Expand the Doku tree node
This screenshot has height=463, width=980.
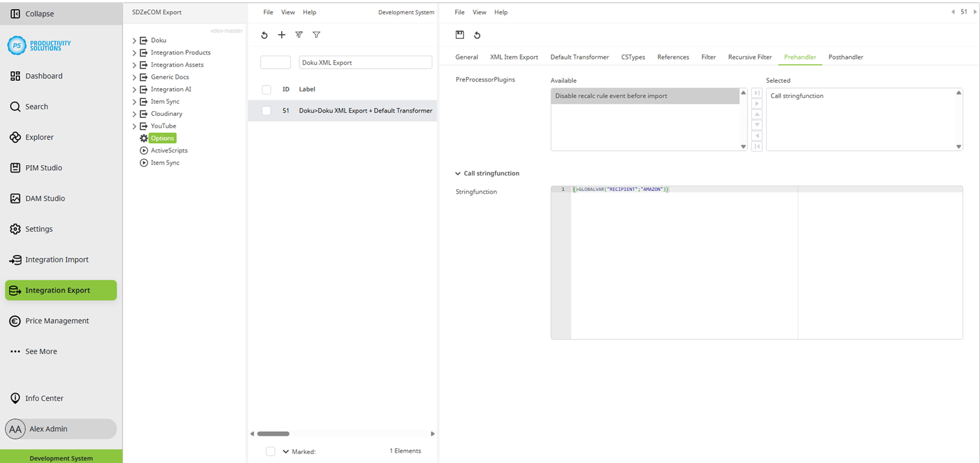coord(134,40)
